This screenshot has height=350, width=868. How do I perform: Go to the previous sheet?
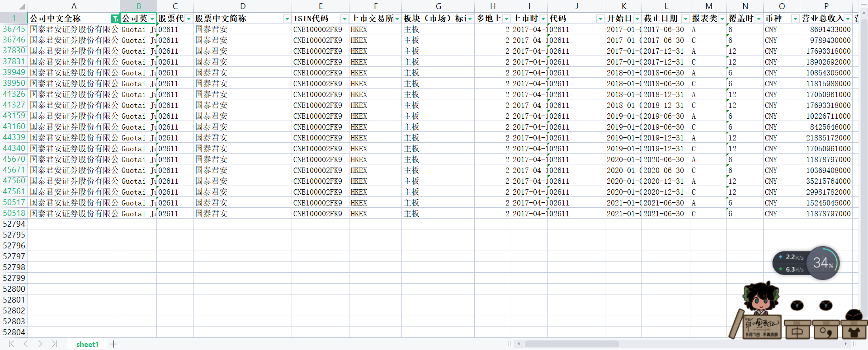(26, 344)
